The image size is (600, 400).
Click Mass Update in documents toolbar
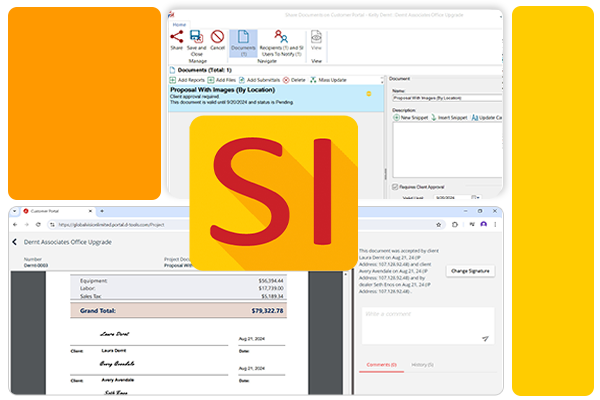326,79
